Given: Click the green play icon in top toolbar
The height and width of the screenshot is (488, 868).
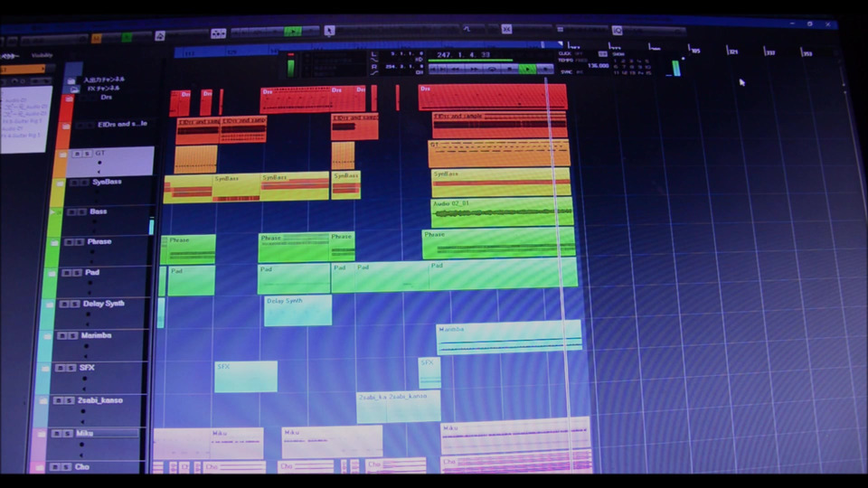Looking at the screenshot, I should (293, 32).
